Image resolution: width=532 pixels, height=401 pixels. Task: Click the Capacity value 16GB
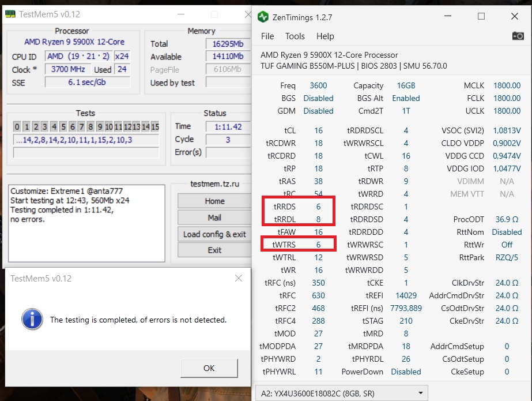pyautogui.click(x=406, y=85)
